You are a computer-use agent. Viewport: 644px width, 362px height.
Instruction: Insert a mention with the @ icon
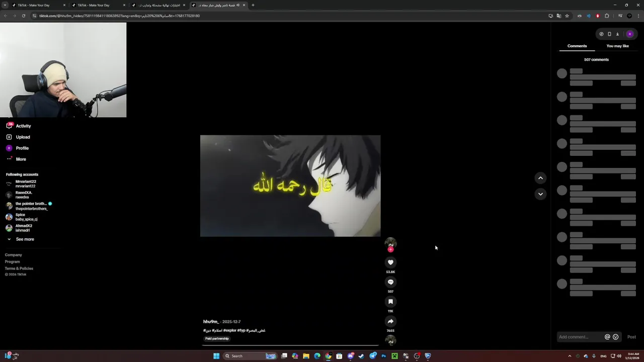[607, 337]
